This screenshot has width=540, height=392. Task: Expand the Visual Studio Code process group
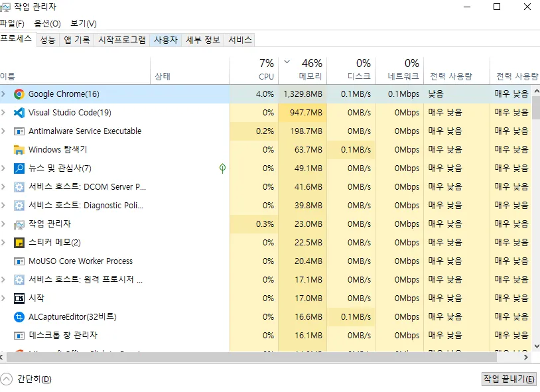click(4, 113)
